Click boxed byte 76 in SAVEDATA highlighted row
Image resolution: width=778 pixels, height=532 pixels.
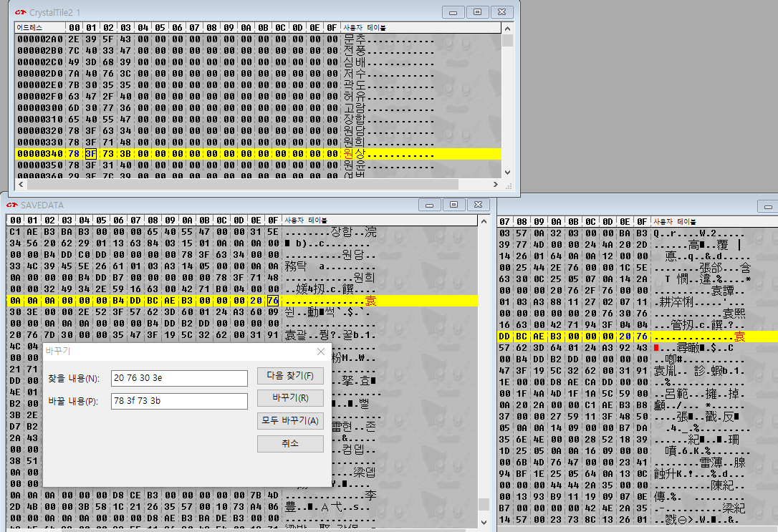(x=273, y=301)
